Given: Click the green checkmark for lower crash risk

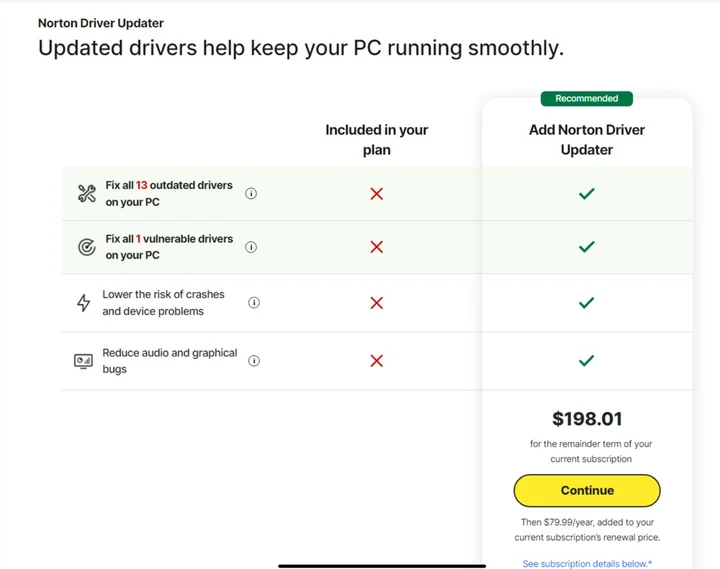Looking at the screenshot, I should [x=587, y=303].
